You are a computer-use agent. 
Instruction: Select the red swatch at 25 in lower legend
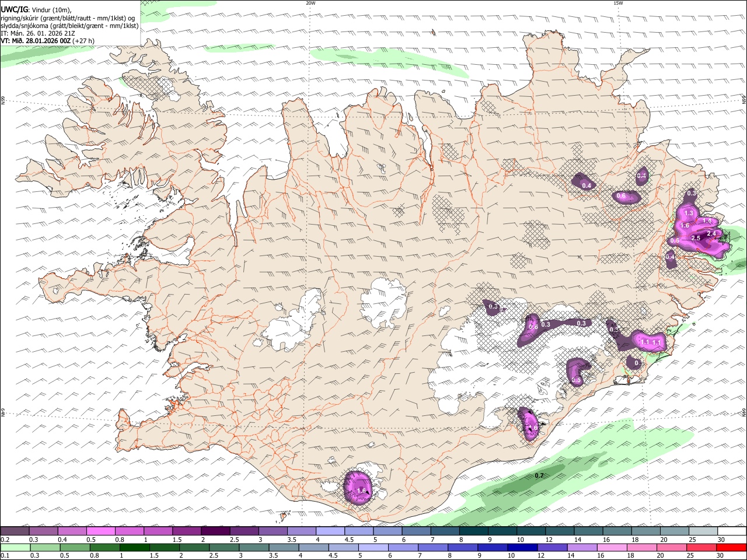(x=701, y=548)
